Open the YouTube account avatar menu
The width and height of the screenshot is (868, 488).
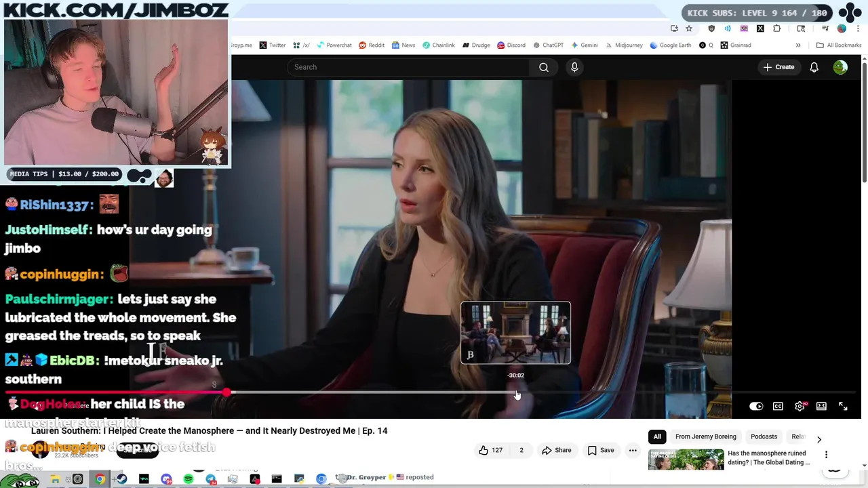[840, 67]
